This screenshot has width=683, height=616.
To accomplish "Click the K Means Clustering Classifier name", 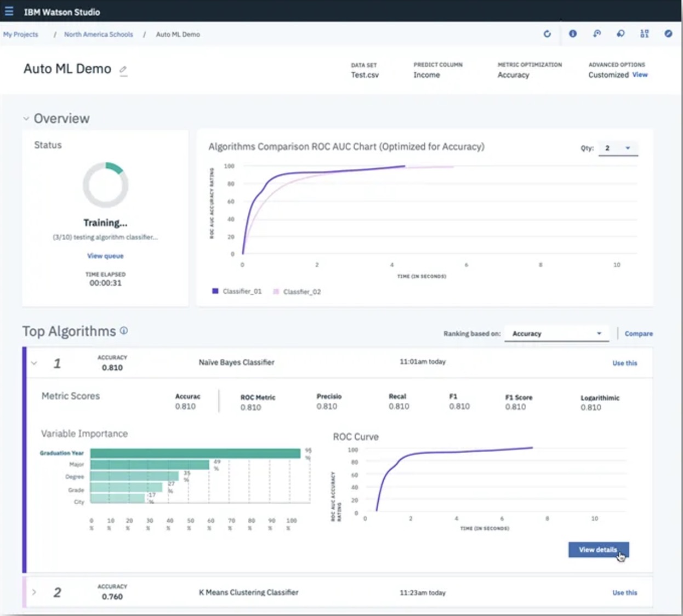I will point(249,592).
